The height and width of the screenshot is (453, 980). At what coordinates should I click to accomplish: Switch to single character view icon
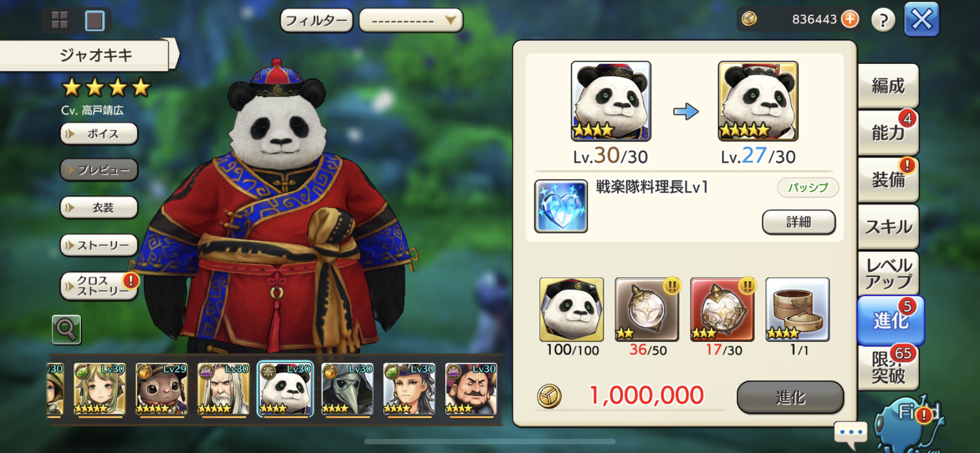tap(95, 21)
